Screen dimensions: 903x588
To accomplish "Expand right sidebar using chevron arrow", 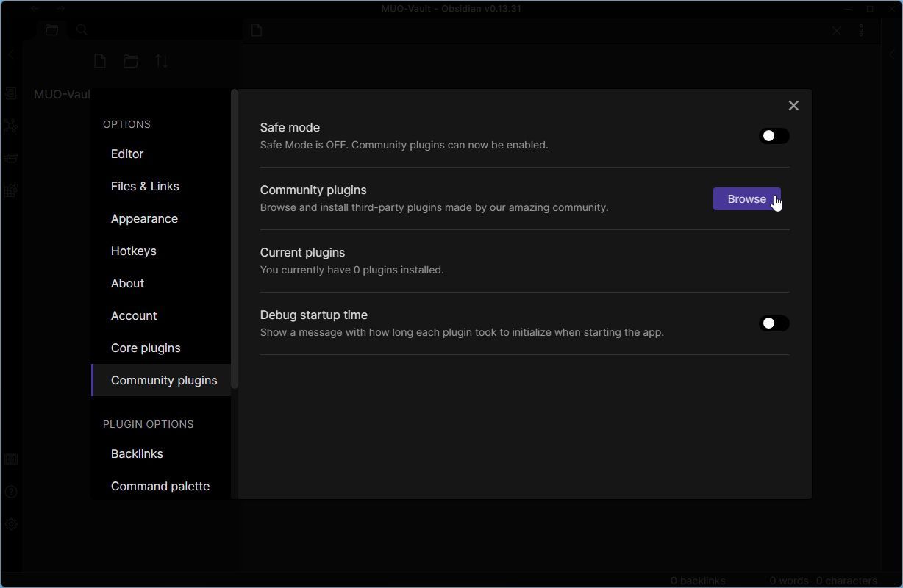I will point(892,54).
